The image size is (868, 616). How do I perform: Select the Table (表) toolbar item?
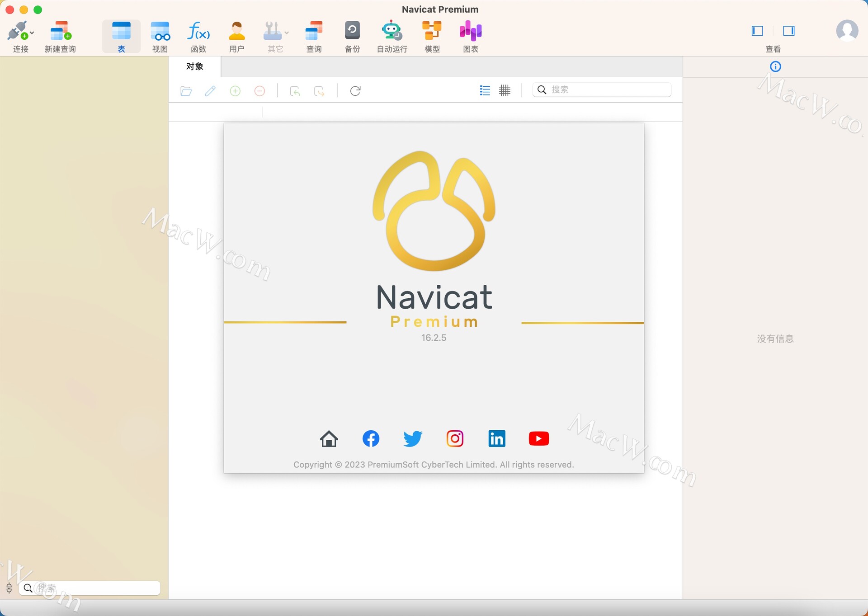coord(121,36)
